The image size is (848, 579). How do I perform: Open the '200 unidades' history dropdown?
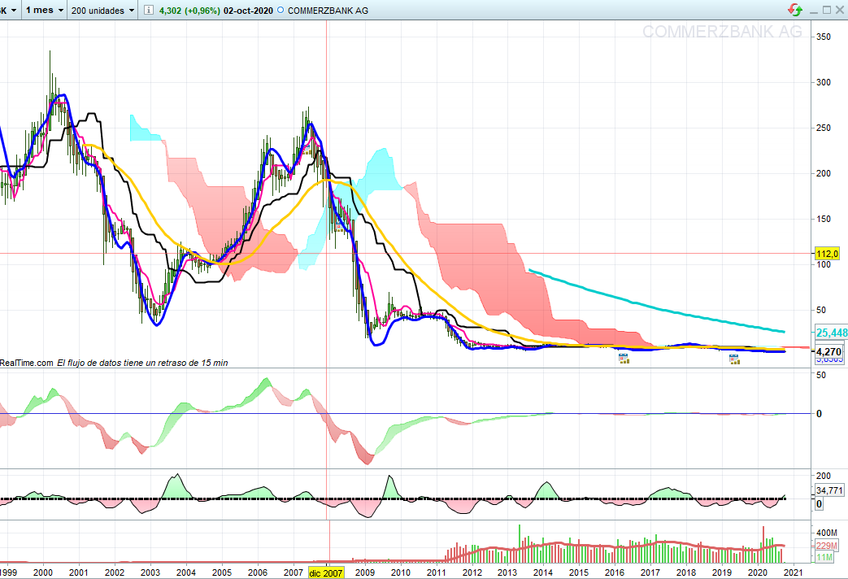click(102, 10)
